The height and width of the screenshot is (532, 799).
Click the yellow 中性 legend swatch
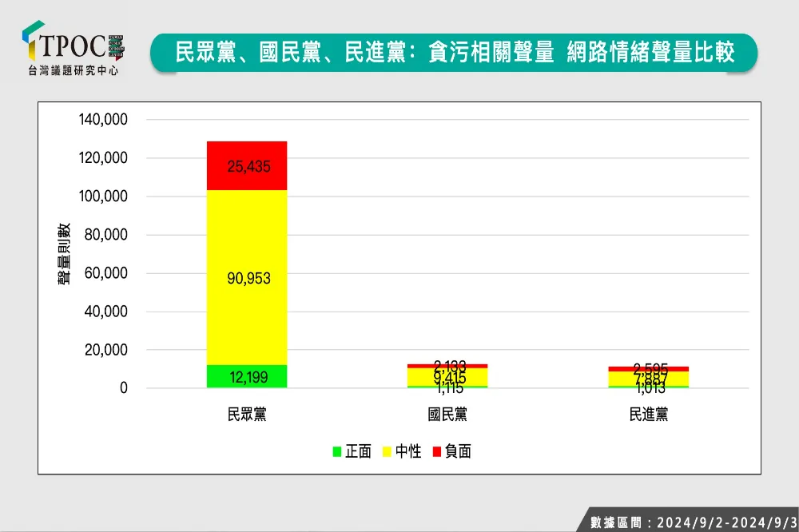click(x=387, y=451)
